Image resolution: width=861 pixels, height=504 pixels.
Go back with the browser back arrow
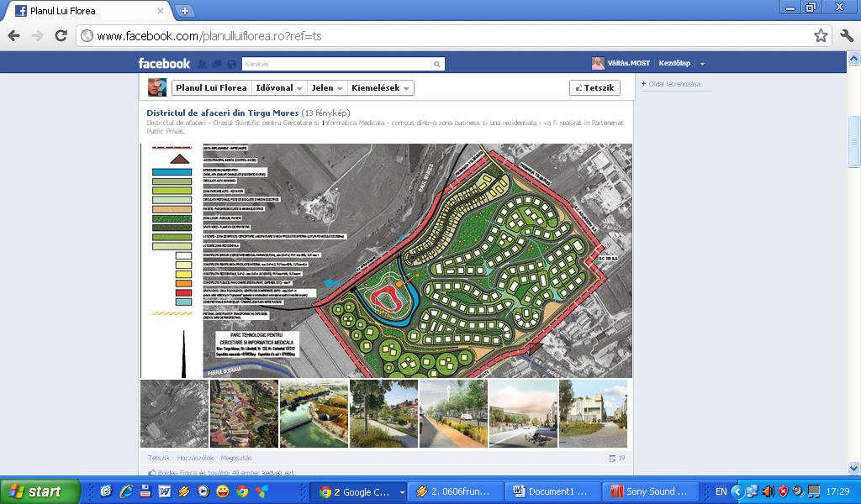pyautogui.click(x=14, y=36)
